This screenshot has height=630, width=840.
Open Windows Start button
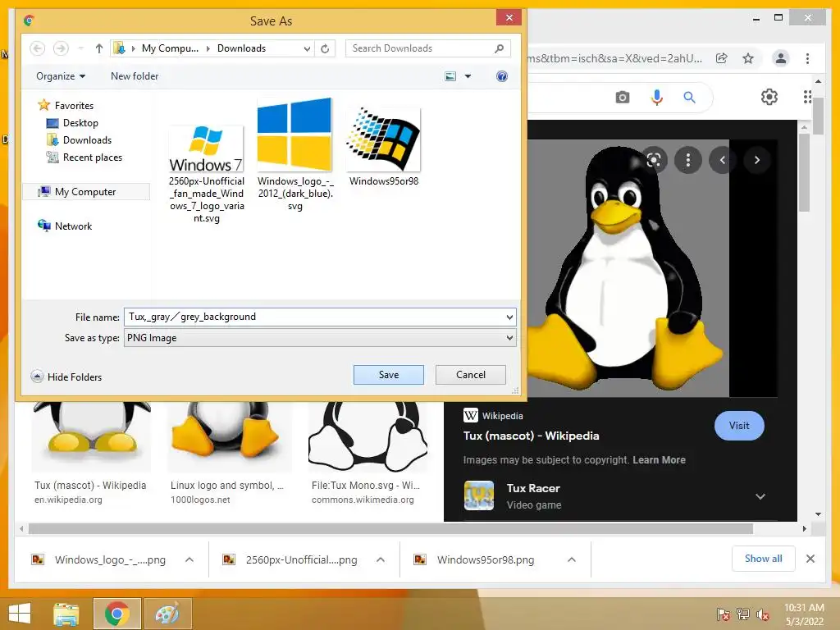point(20,614)
